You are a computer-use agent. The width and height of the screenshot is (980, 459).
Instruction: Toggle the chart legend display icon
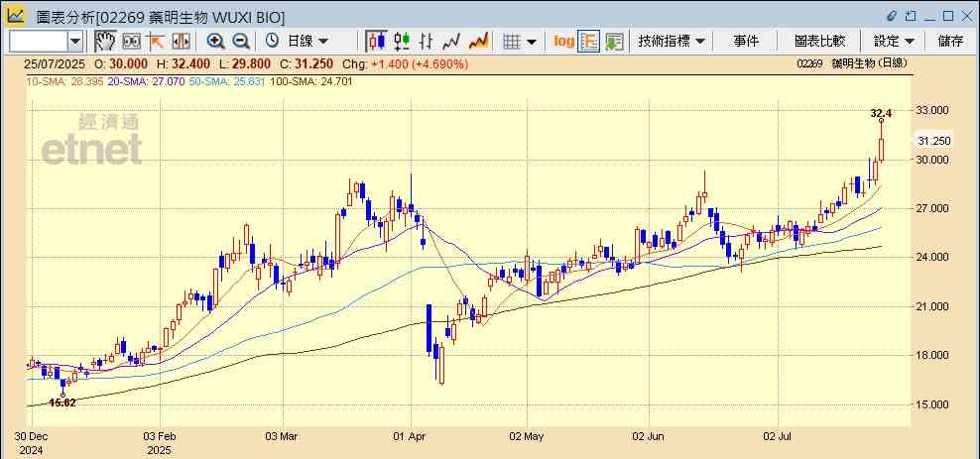pos(589,42)
